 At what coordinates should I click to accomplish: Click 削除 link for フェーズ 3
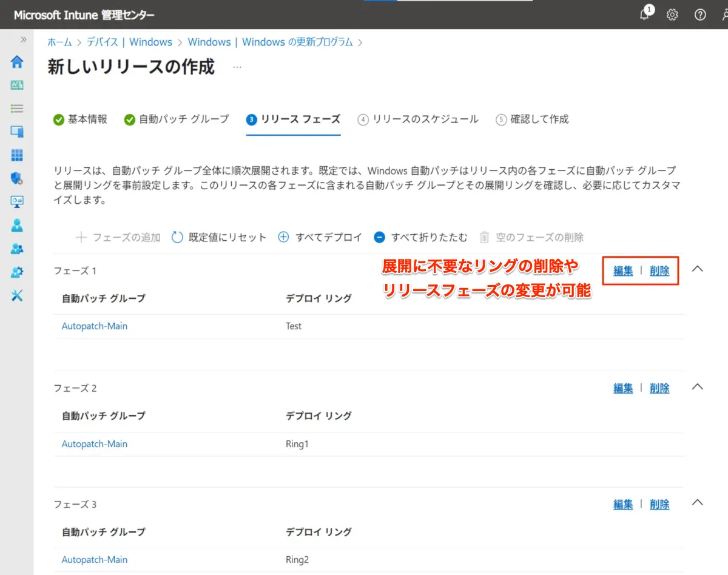coord(659,505)
